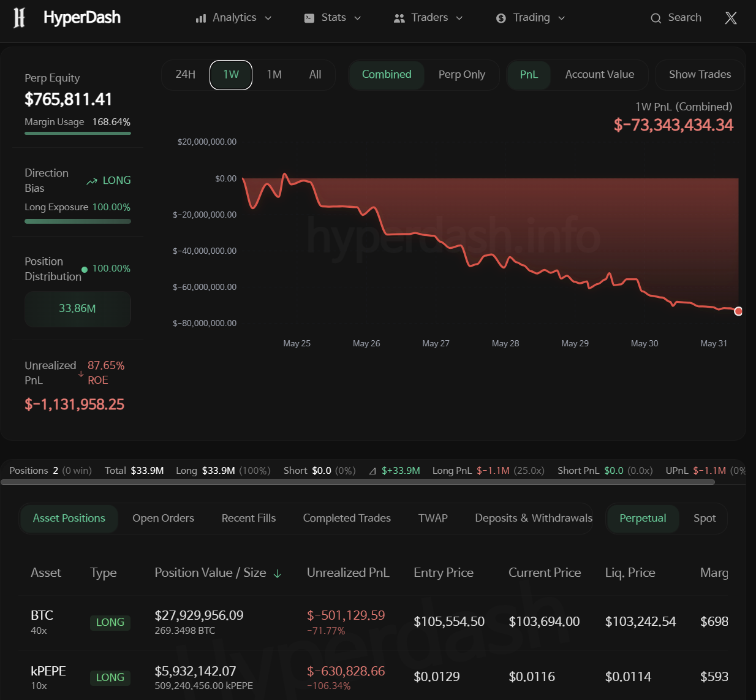Image resolution: width=756 pixels, height=700 pixels.
Task: Sort by Position Value using the arrow icon
Action: click(x=278, y=573)
